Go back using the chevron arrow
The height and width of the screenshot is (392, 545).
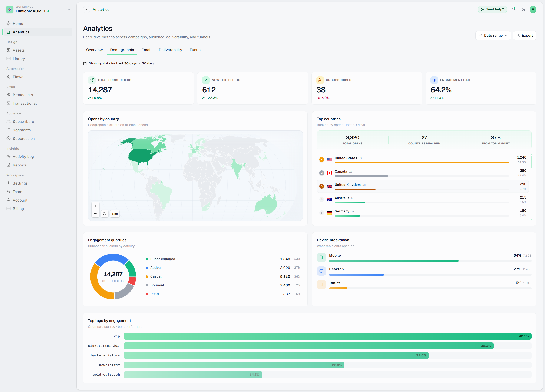[x=87, y=10]
